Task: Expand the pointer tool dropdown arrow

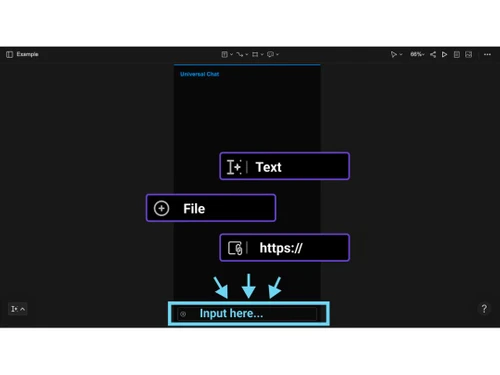Action: [x=401, y=54]
